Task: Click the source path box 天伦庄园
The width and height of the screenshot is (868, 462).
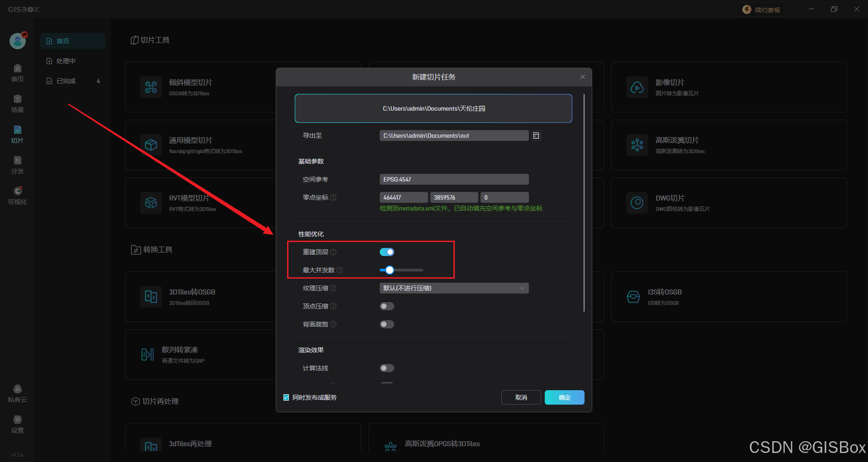Action: [x=434, y=108]
